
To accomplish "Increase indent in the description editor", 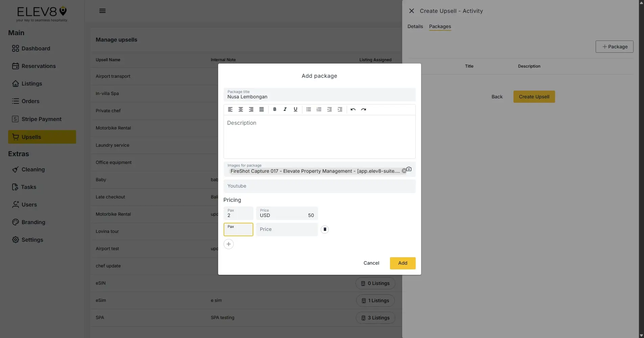I will (x=340, y=109).
